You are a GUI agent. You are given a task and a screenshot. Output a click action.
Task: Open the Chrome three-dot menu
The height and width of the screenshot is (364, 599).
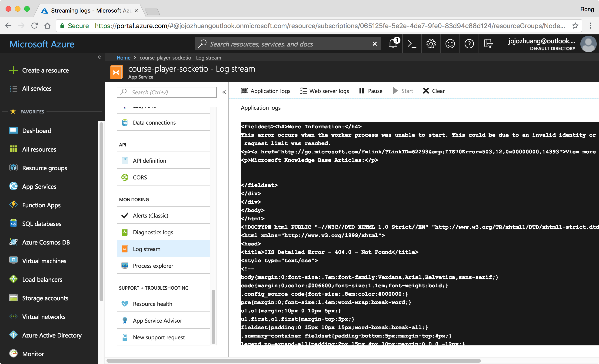[590, 26]
